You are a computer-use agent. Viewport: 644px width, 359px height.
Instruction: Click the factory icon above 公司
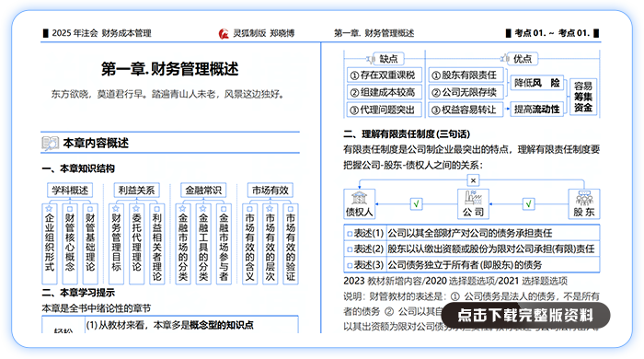point(473,198)
